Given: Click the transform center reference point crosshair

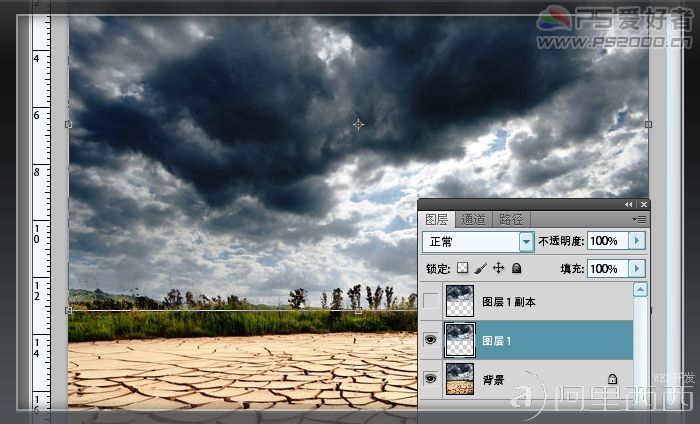Looking at the screenshot, I should (358, 125).
